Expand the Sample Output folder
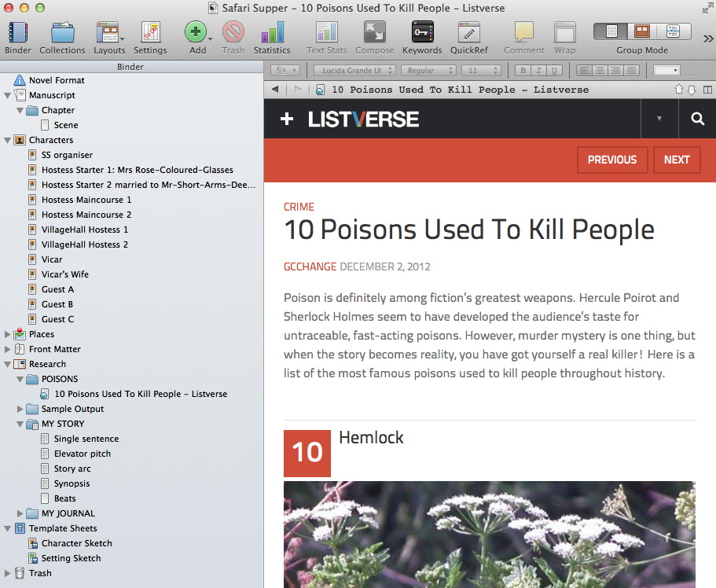716x588 pixels. (20, 409)
